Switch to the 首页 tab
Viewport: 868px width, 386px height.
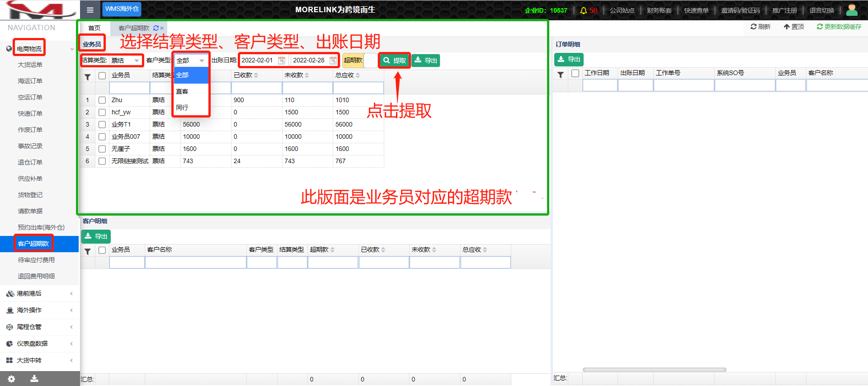(94, 28)
